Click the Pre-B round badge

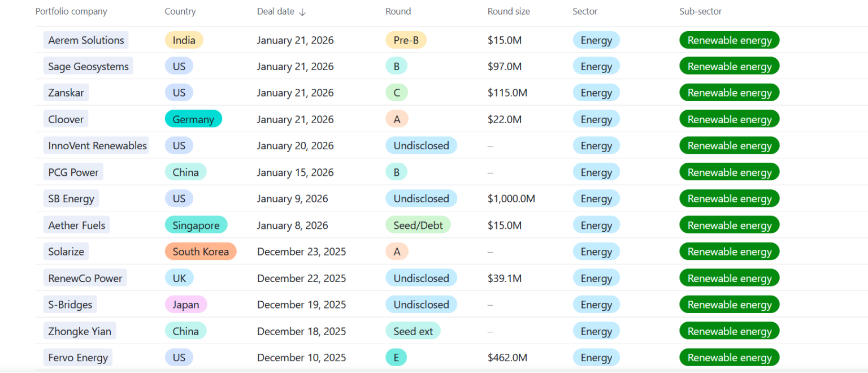click(x=406, y=40)
